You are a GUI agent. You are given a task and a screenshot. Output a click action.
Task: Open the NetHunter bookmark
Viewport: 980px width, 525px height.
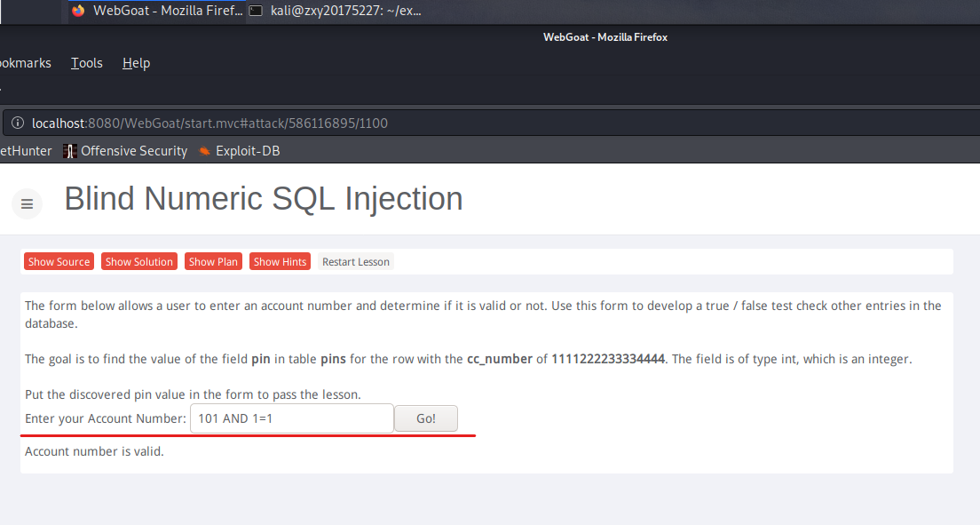(26, 151)
